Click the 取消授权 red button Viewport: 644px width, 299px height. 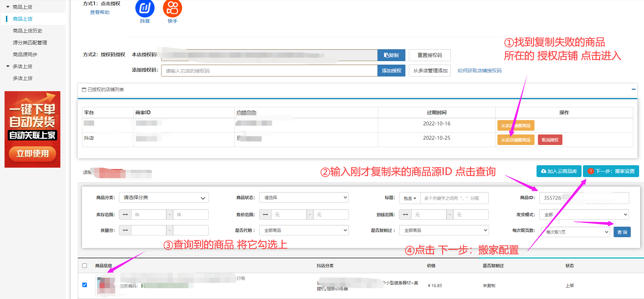pyautogui.click(x=550, y=140)
